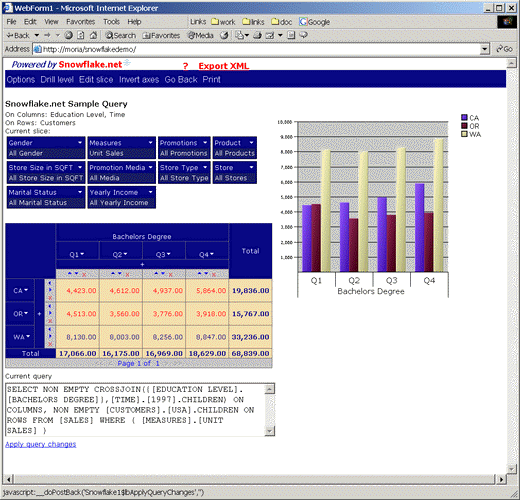Open the work folder in Links bar
This screenshot has width=520, height=500.
click(223, 22)
